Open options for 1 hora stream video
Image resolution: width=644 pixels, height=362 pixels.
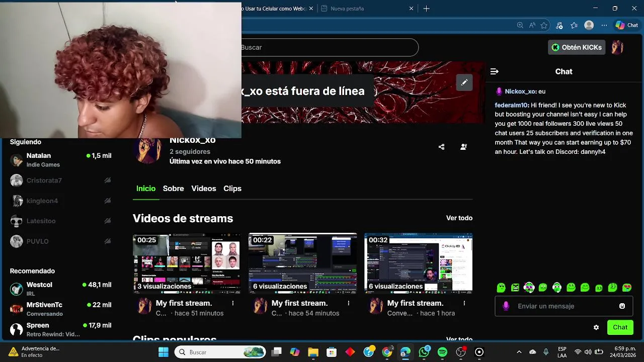click(x=464, y=303)
